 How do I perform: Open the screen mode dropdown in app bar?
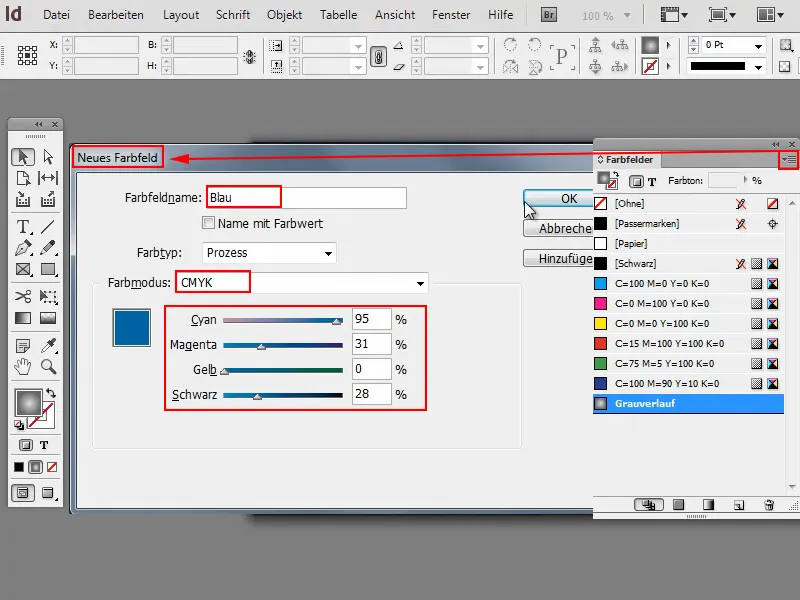722,15
